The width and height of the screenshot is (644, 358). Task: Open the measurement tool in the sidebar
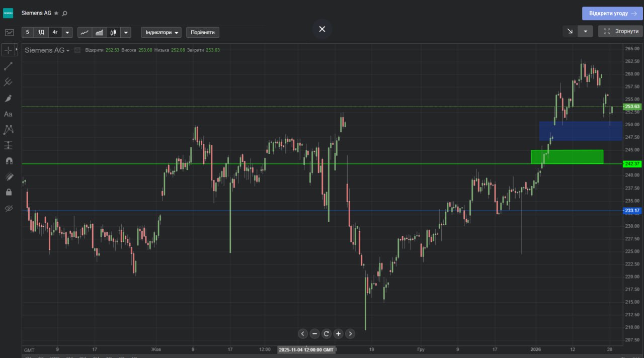coord(8,145)
